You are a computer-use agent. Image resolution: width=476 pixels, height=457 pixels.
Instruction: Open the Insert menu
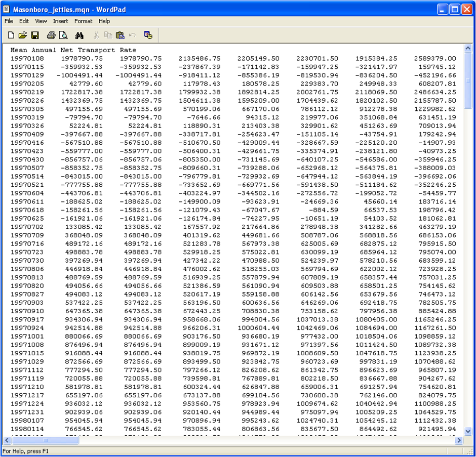click(x=60, y=21)
